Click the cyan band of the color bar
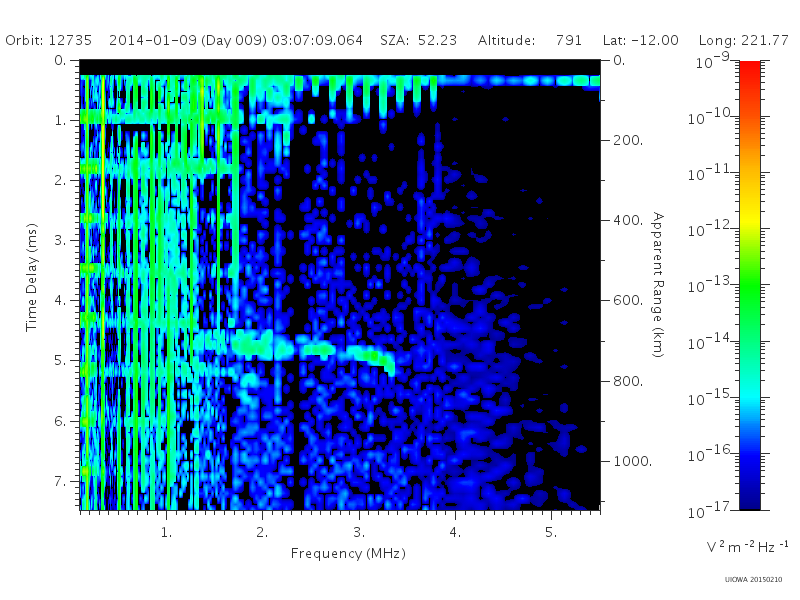The width and height of the screenshot is (800, 600). point(749,395)
